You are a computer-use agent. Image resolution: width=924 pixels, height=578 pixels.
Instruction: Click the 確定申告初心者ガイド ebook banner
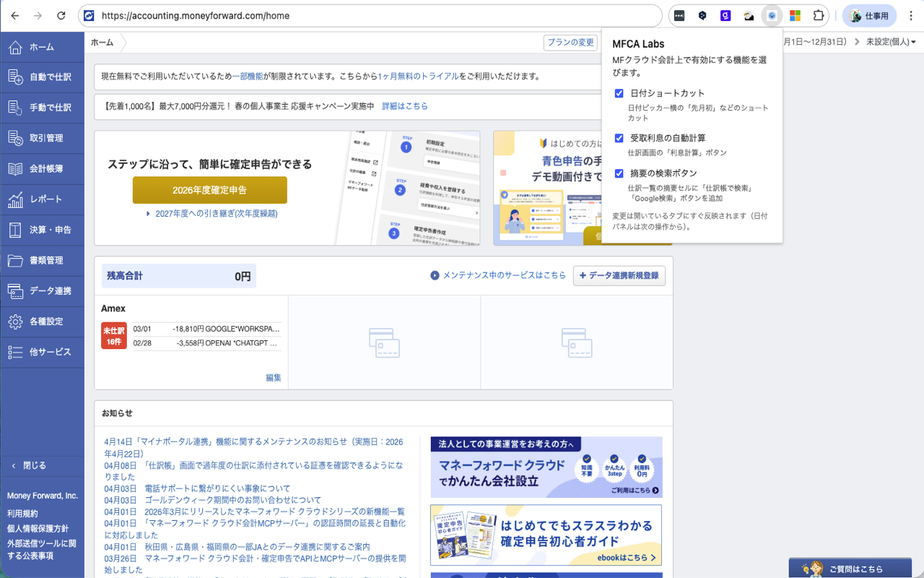point(546,535)
